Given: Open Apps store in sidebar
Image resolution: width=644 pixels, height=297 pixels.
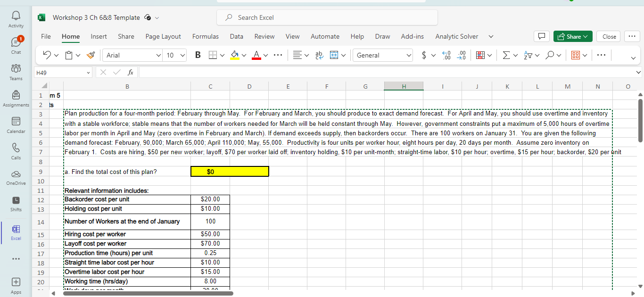Looking at the screenshot, I should click(x=16, y=285).
